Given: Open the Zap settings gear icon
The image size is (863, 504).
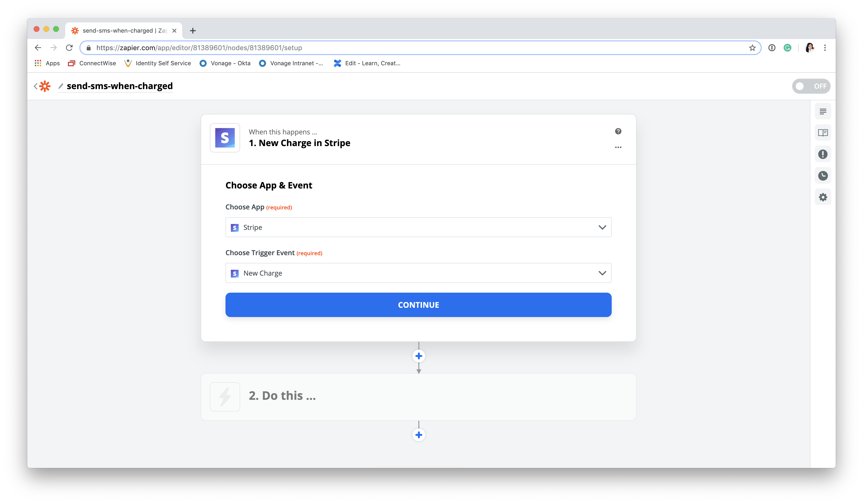Looking at the screenshot, I should (x=823, y=197).
